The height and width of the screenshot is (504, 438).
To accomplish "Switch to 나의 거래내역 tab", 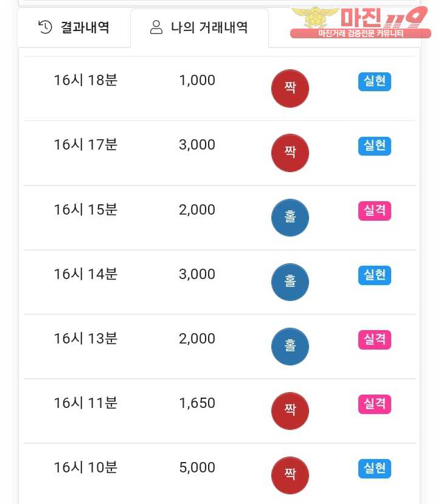I will point(199,27).
